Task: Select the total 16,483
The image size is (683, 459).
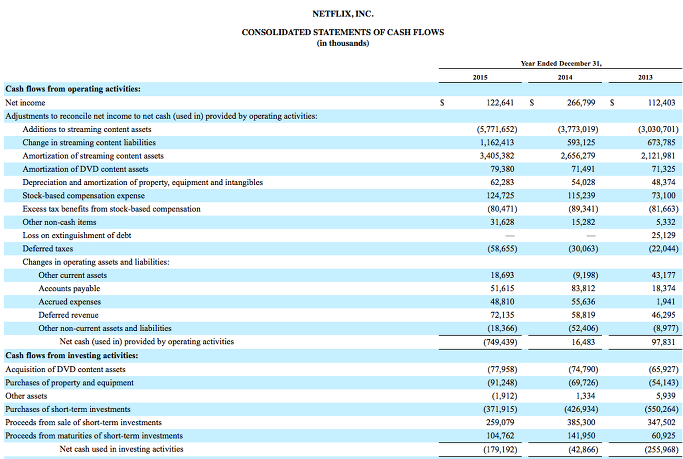Action: coord(583,342)
